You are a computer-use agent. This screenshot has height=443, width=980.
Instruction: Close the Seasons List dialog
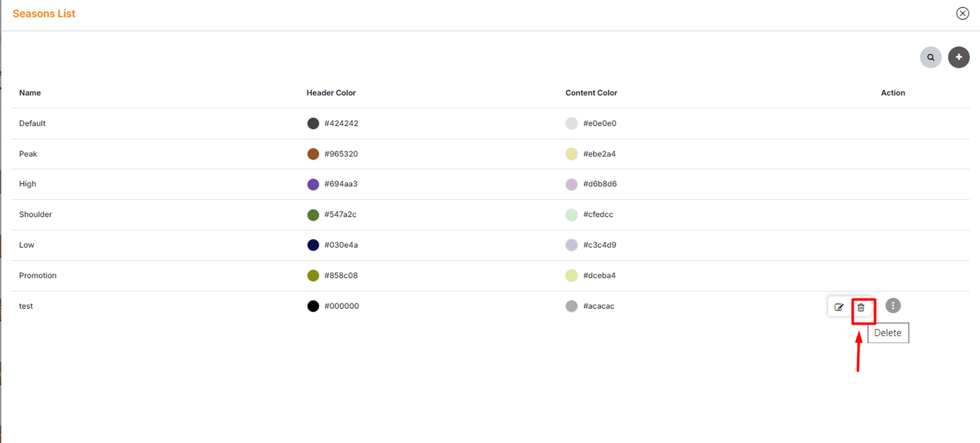[x=962, y=13]
